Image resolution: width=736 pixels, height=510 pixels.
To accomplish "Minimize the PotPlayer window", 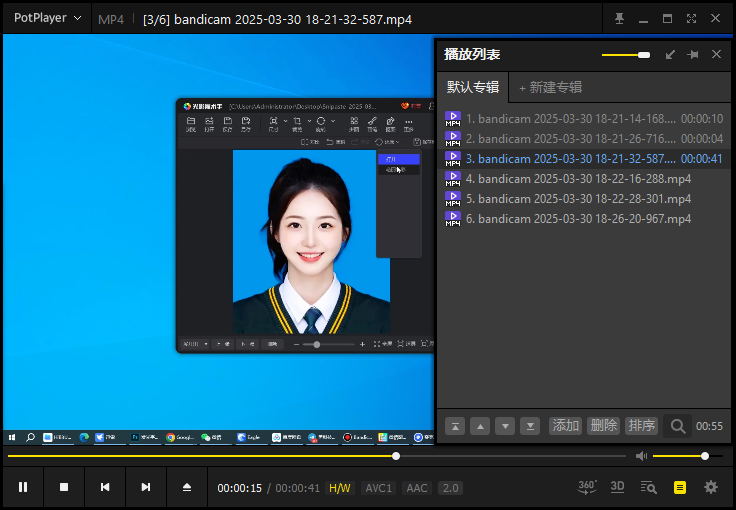I will [x=644, y=19].
